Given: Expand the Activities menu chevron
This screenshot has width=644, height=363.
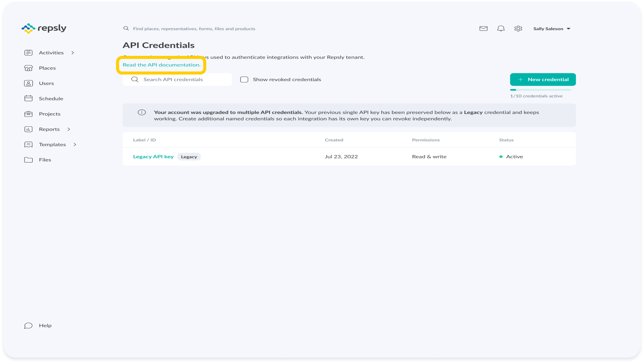Looking at the screenshot, I should tap(72, 53).
